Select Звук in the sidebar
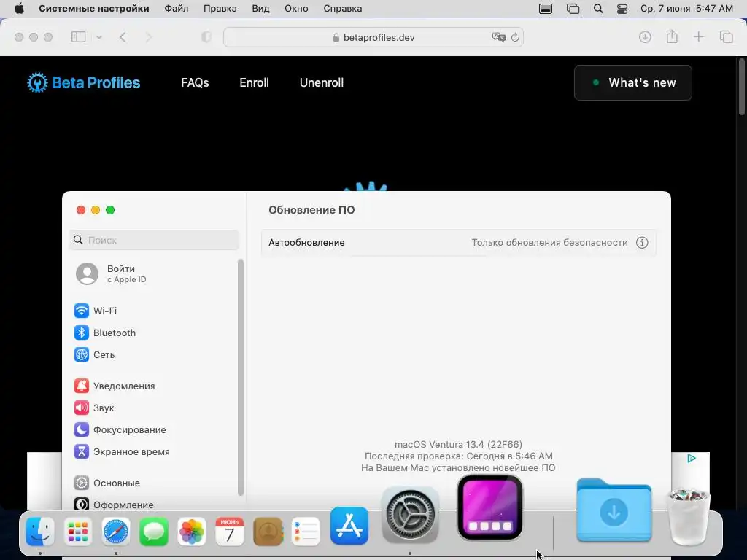Viewport: 747px width, 560px height. (x=94, y=408)
